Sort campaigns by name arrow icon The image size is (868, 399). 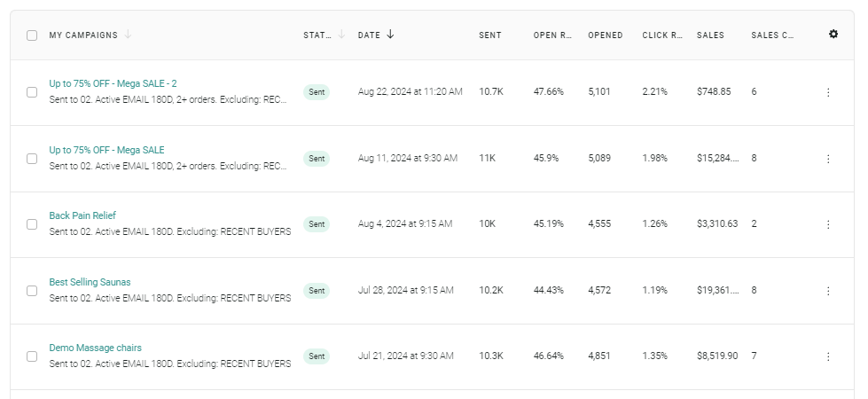click(128, 35)
